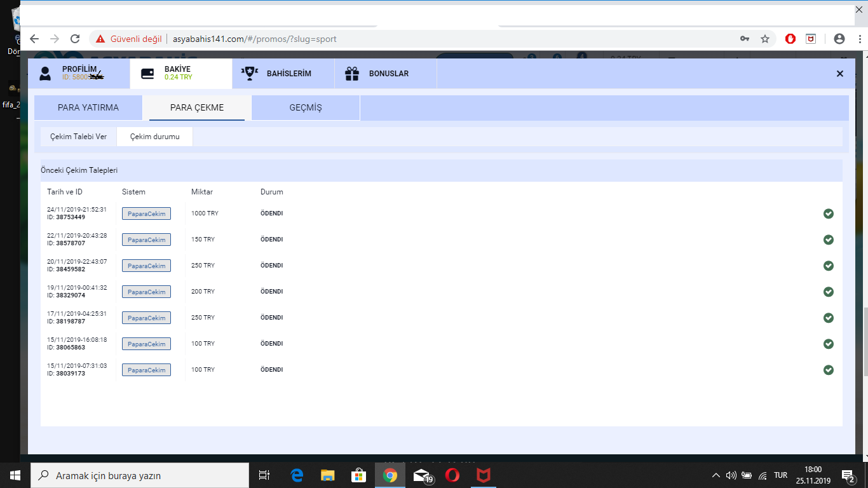This screenshot has height=488, width=868.
Task: Go back in Chrome
Action: click(x=34, y=39)
